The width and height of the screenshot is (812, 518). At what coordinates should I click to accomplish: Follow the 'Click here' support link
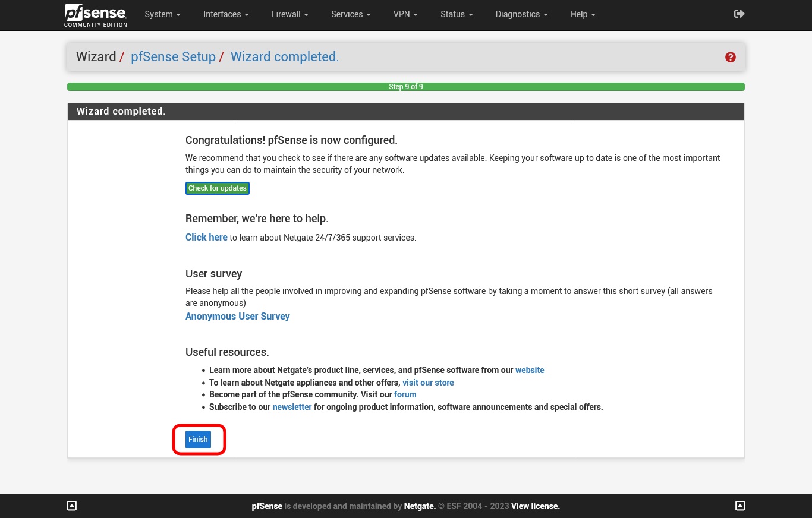tap(206, 237)
